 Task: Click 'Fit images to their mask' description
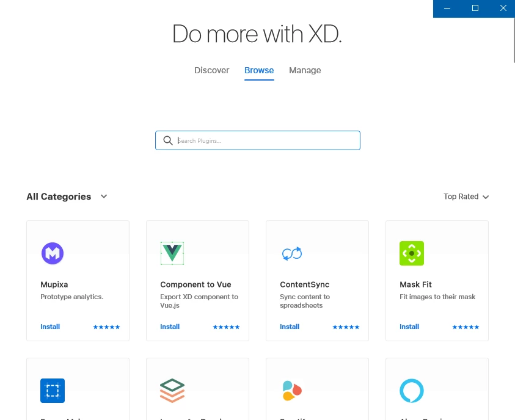(437, 297)
